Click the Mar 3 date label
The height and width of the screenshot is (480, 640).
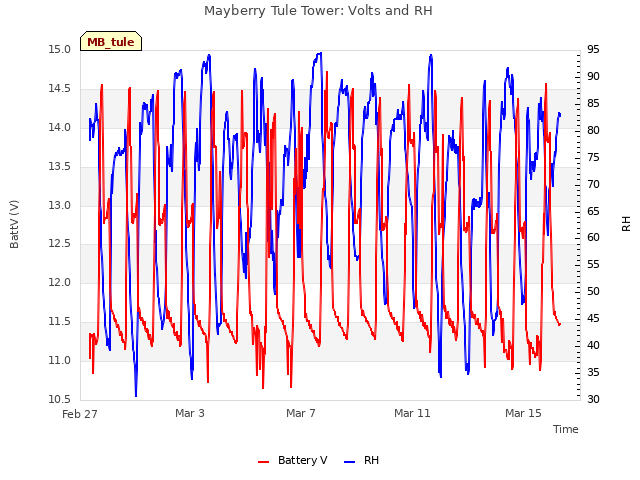pos(190,413)
